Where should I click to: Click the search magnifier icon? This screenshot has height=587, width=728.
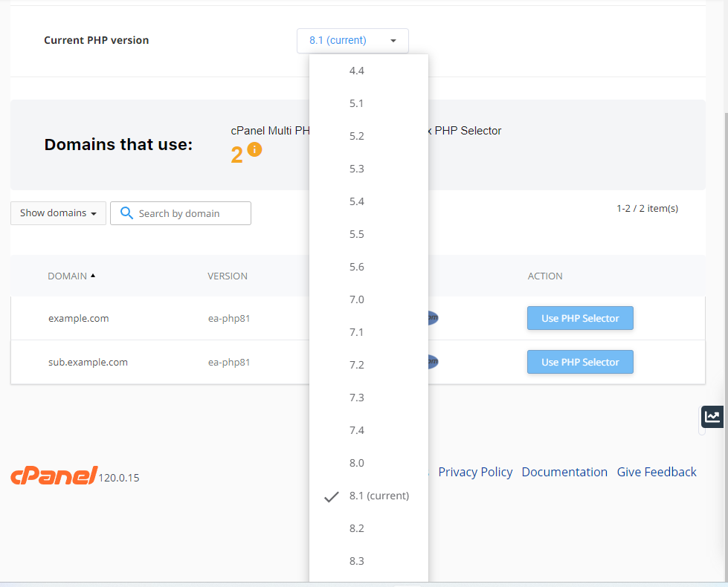coord(126,213)
